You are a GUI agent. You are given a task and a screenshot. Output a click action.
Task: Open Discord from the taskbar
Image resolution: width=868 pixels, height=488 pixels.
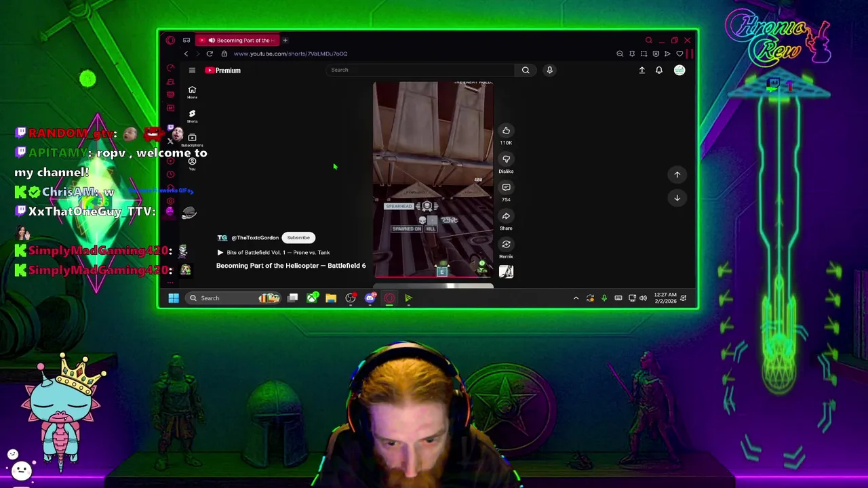(370, 298)
